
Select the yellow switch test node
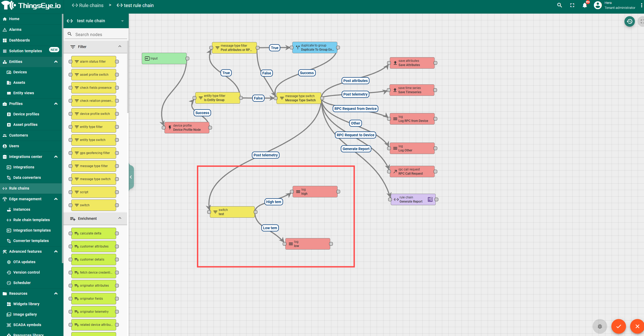point(232,212)
